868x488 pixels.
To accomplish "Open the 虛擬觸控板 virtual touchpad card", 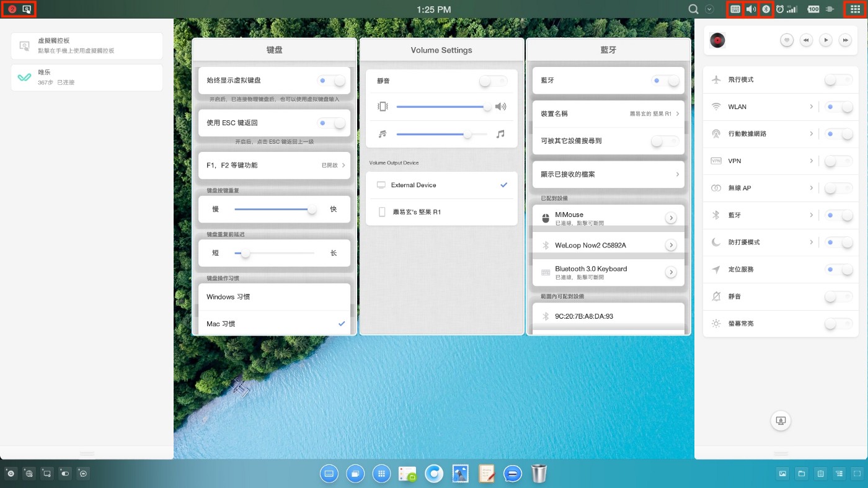I will pyautogui.click(x=87, y=46).
